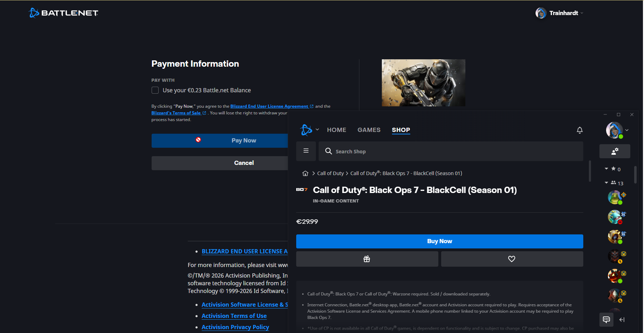Screen dimensions: 644x333
Task: Maximize the Battle.net app window
Action: click(618, 115)
